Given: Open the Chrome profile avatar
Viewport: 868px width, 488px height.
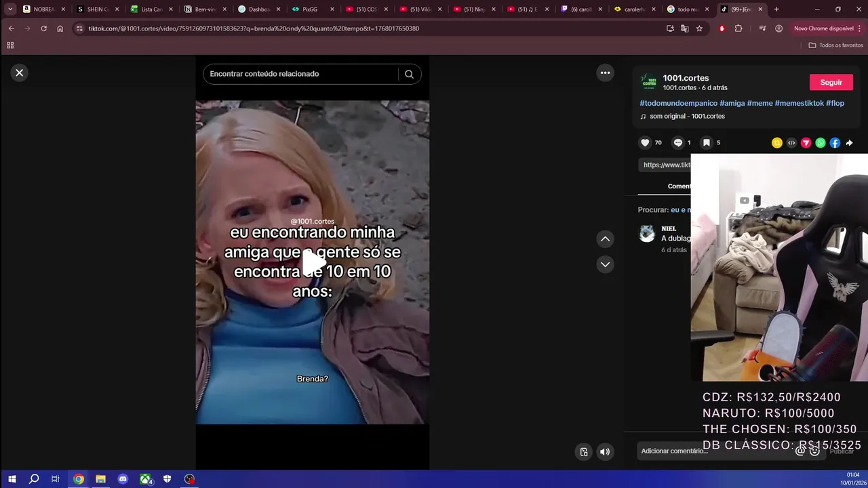Looking at the screenshot, I should pos(778,28).
